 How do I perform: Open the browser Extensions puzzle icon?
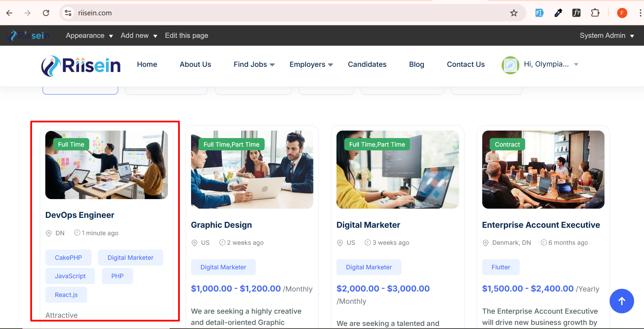[595, 13]
